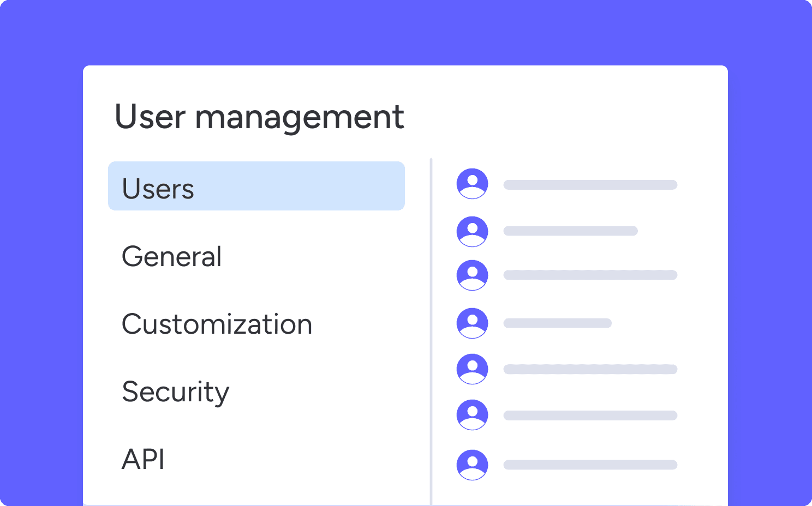Image resolution: width=812 pixels, height=506 pixels.
Task: Click the third user's name bar
Action: tap(590, 275)
